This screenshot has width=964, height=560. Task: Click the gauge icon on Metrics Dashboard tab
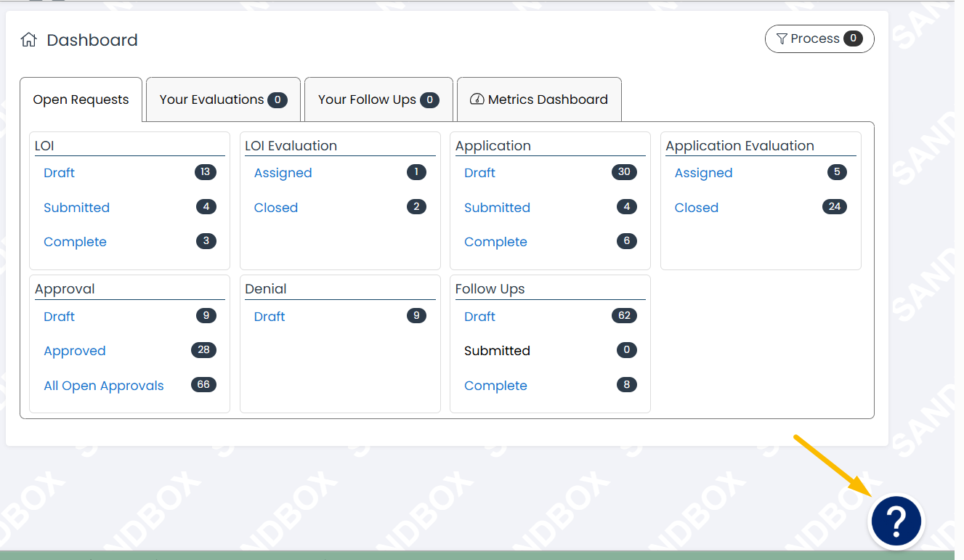coord(477,100)
